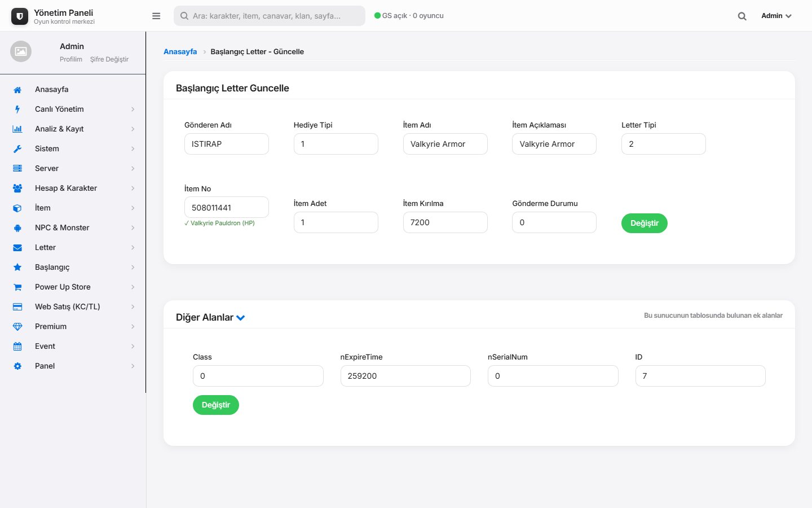The height and width of the screenshot is (508, 812).
Task: Click the server rack icon beside Server
Action: 17,169
